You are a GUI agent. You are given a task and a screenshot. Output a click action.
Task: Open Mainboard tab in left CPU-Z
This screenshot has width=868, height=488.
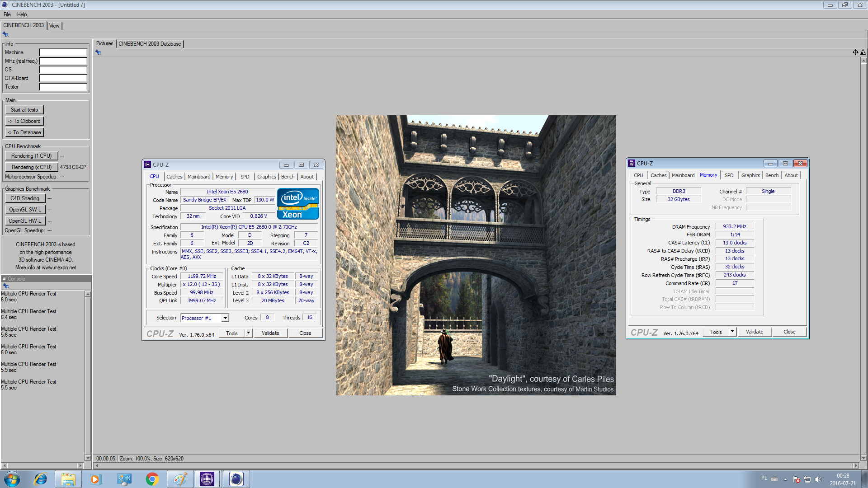tap(199, 177)
